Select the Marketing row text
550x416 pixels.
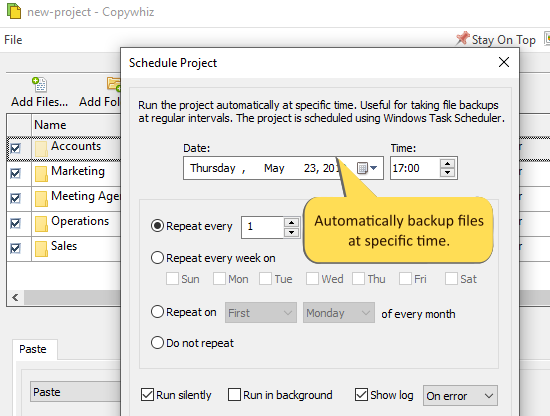point(78,171)
